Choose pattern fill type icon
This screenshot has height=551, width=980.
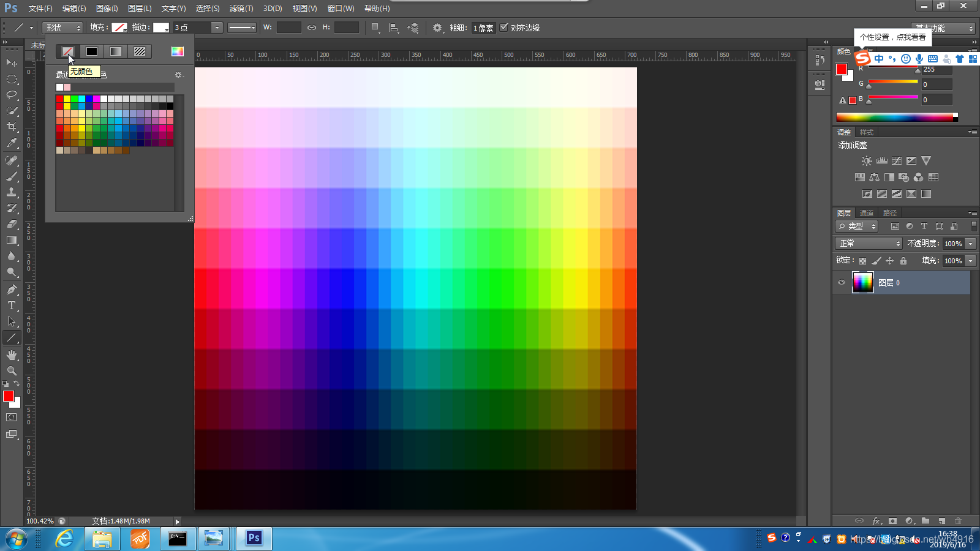[x=140, y=51]
